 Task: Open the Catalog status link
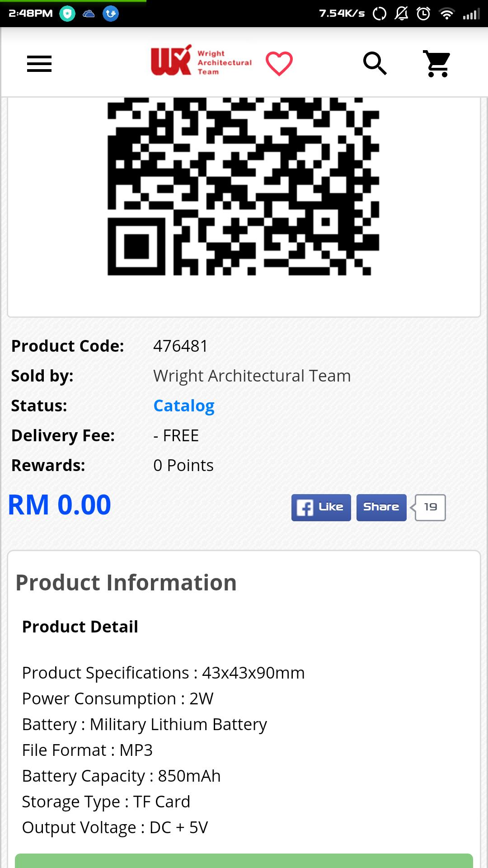(184, 406)
